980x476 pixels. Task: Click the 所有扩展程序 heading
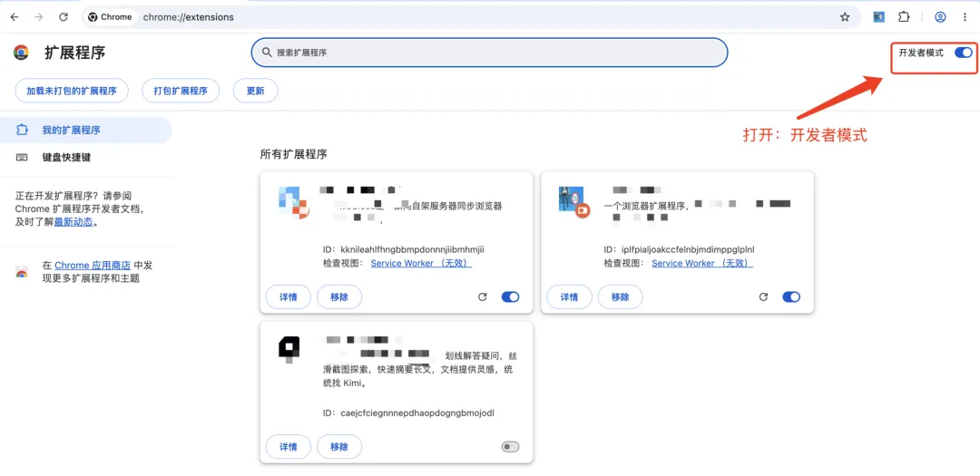click(x=294, y=153)
